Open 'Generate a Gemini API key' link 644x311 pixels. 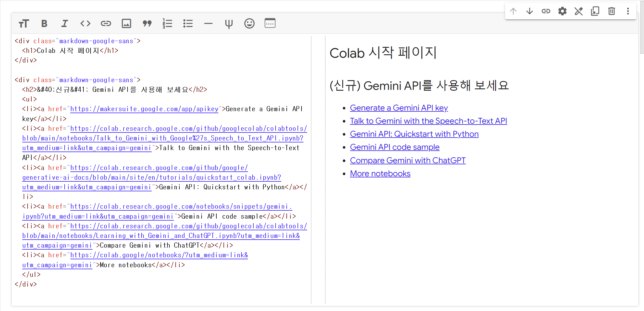[x=399, y=108]
